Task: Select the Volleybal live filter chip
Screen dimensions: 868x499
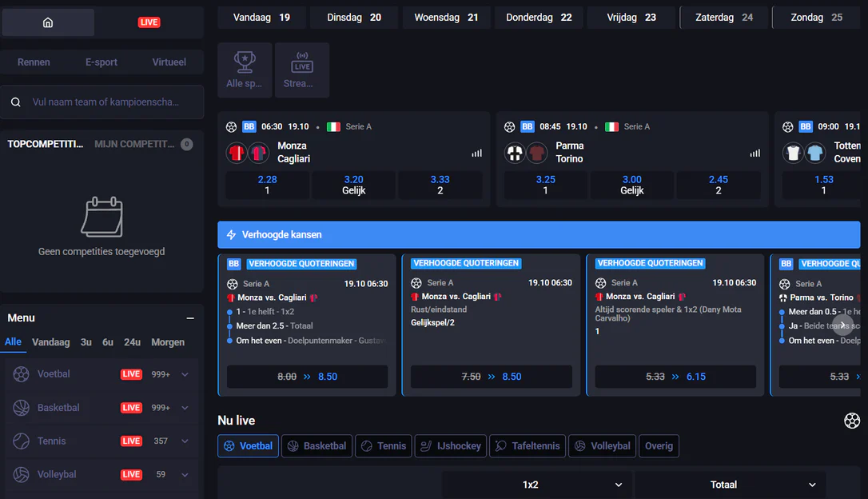Action: 603,446
